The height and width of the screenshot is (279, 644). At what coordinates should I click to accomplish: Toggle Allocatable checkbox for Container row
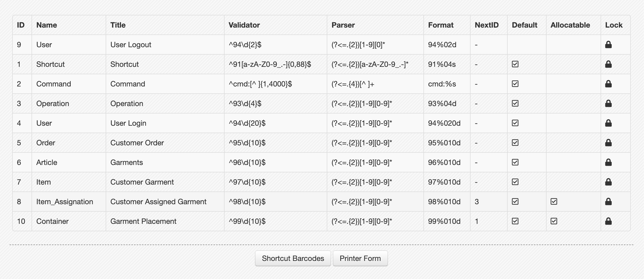pos(554,221)
